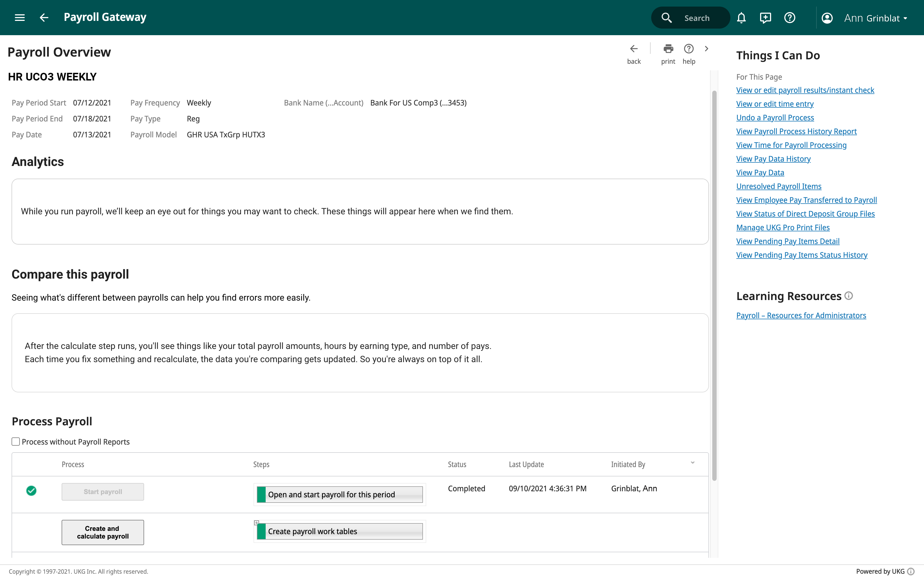The image size is (924, 577).
Task: Open help from the top-right question mark
Action: (790, 18)
